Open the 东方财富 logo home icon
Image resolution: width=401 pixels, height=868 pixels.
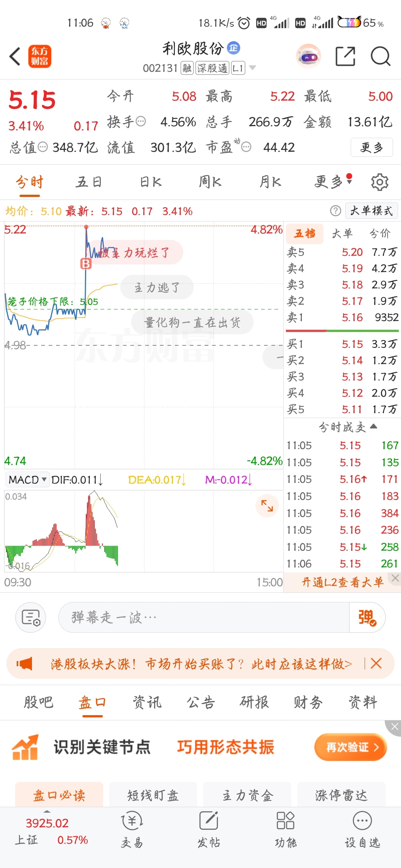coord(40,56)
